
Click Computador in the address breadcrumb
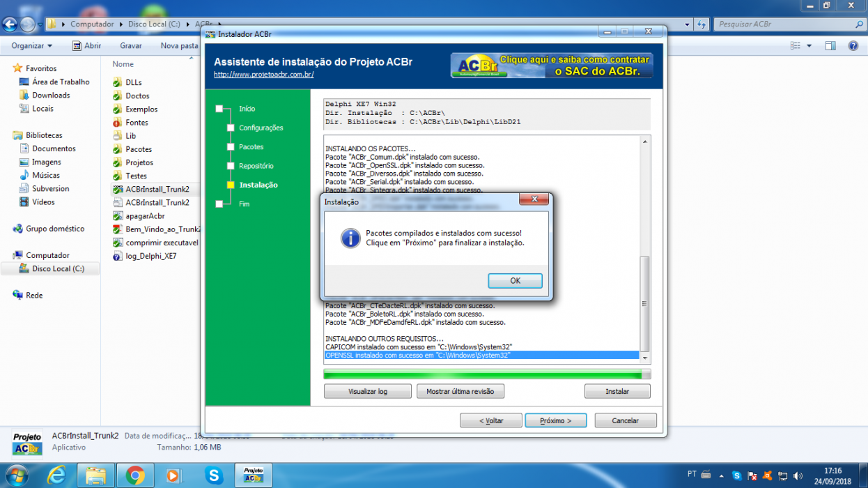click(92, 24)
